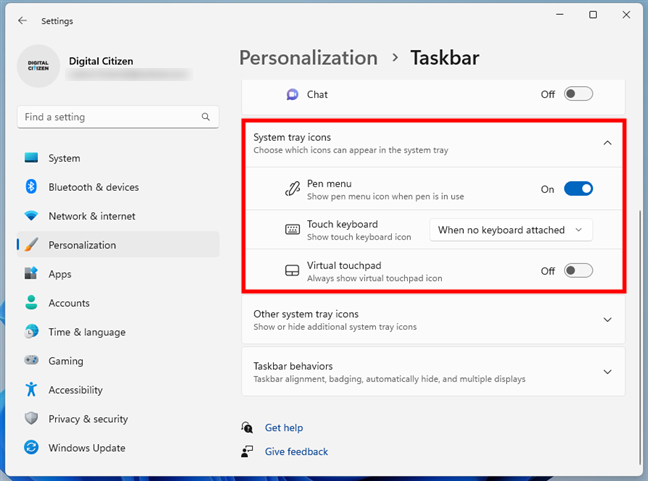Turn on the Chat toggle
This screenshot has height=481, width=648.
[x=578, y=95]
